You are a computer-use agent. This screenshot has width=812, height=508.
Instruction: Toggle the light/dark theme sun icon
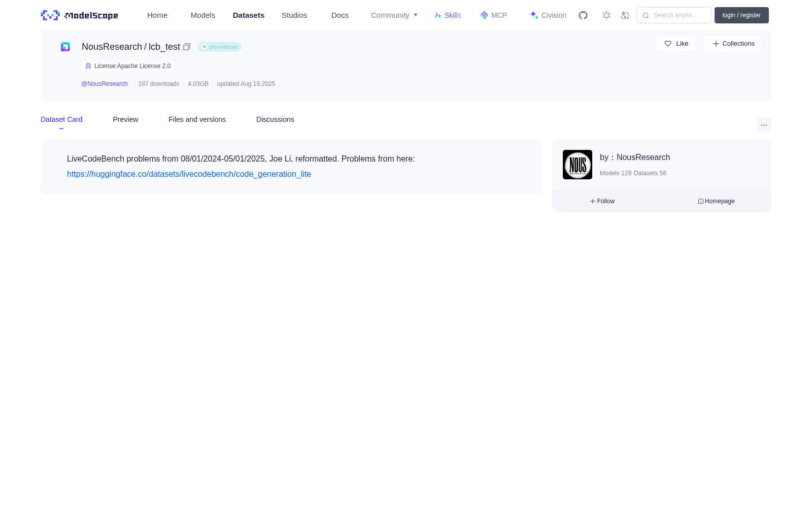[x=606, y=15]
